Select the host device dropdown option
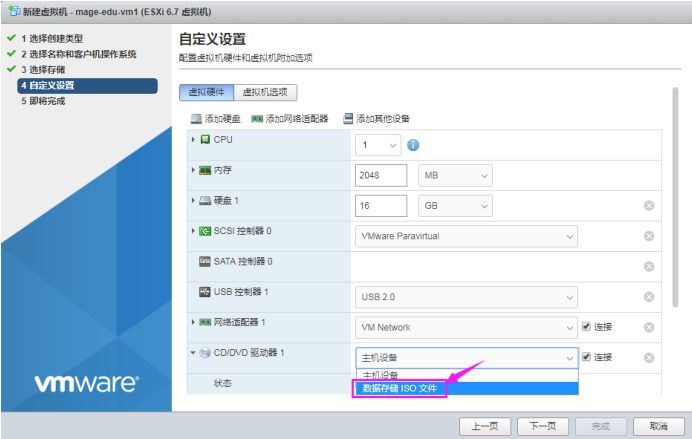This screenshot has height=439, width=692. (467, 375)
